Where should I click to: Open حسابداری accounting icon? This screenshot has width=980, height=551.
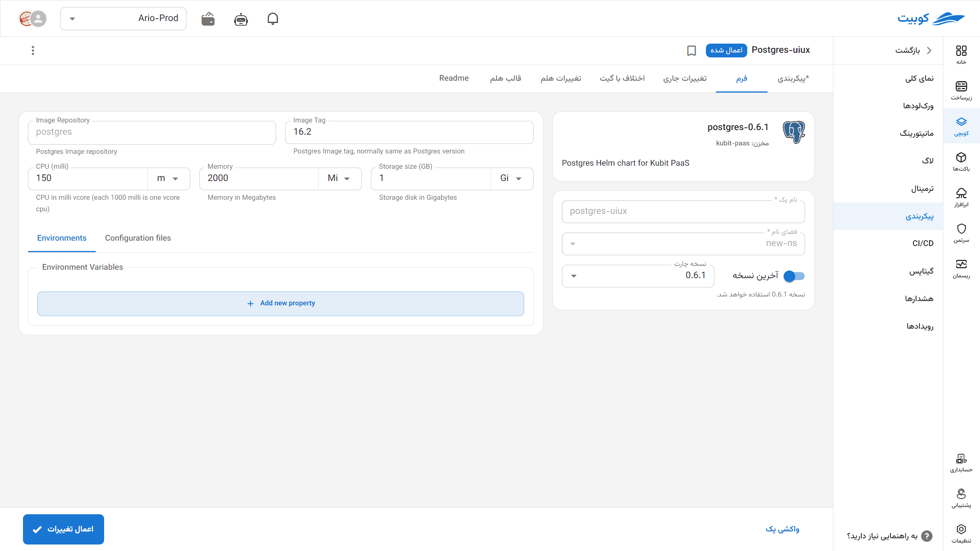pyautogui.click(x=961, y=463)
